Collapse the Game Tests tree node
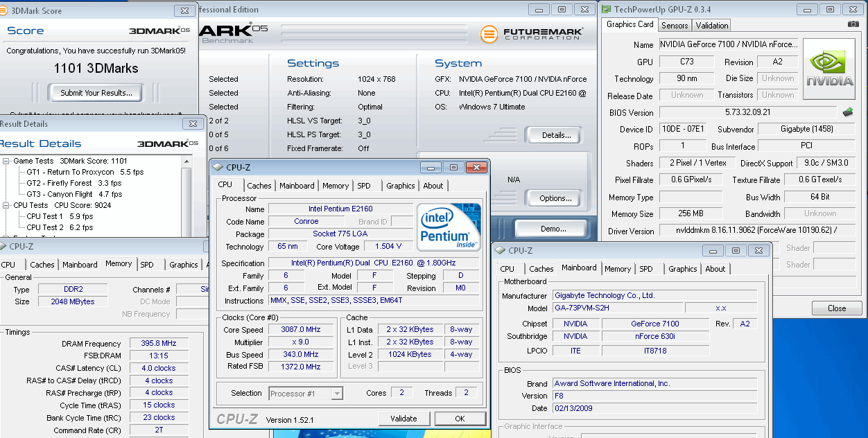Image resolution: width=868 pixels, height=438 pixels. (6, 161)
